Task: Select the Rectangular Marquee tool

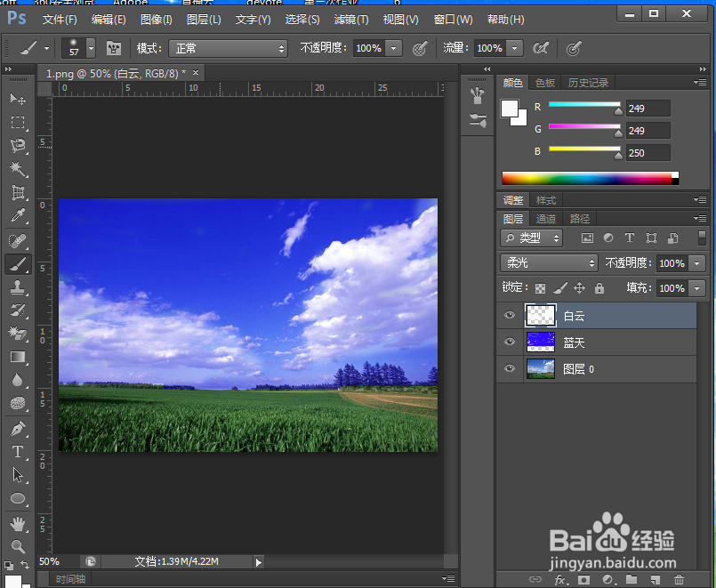Action: [18, 123]
